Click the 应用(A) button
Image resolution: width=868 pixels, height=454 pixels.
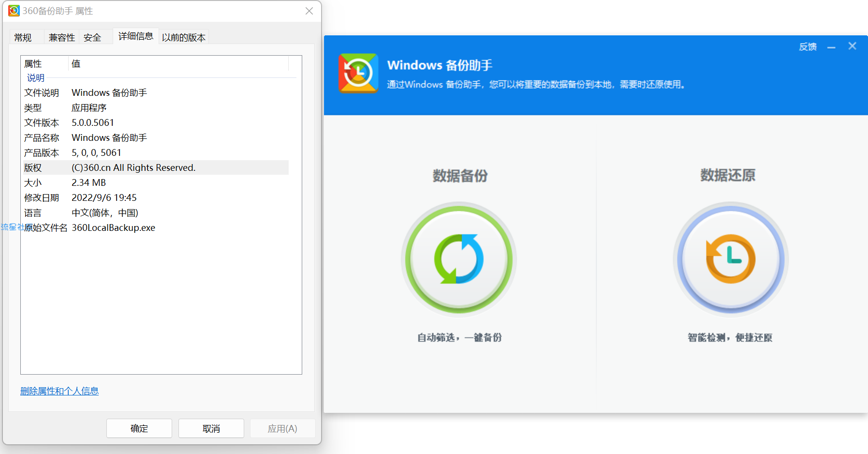pos(282,428)
